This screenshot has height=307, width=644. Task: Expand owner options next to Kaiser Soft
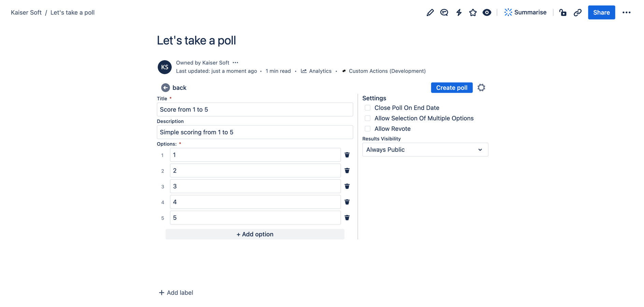(235, 63)
